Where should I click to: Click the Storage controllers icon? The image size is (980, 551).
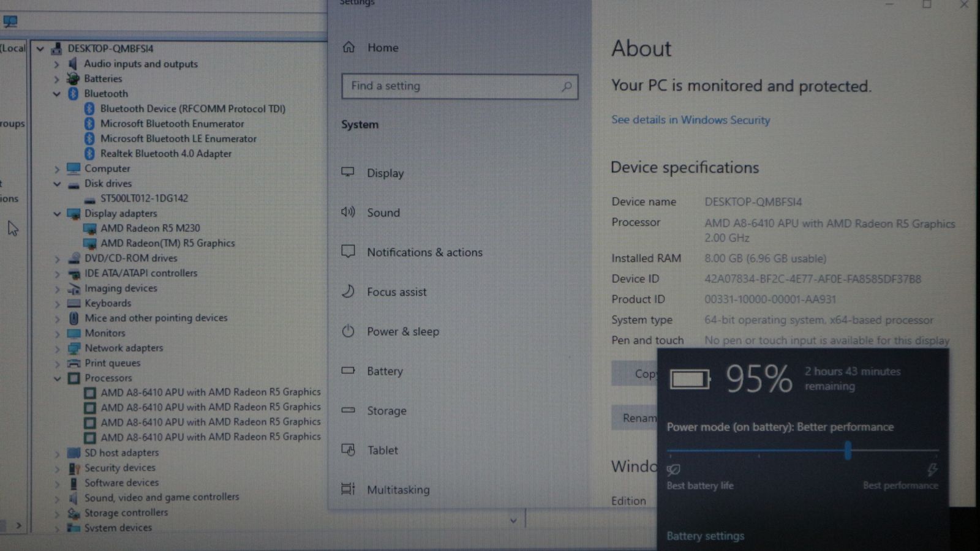[73, 513]
